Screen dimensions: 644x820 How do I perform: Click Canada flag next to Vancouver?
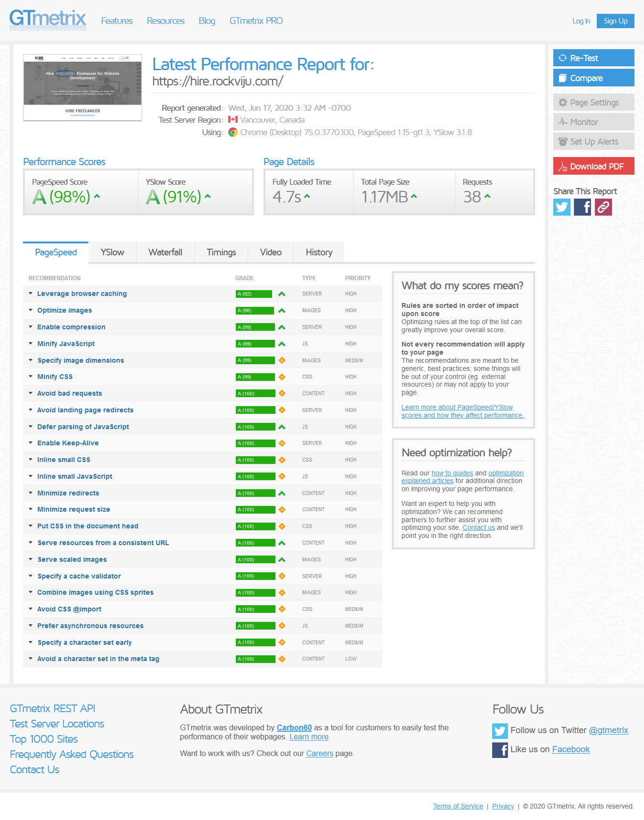click(232, 119)
